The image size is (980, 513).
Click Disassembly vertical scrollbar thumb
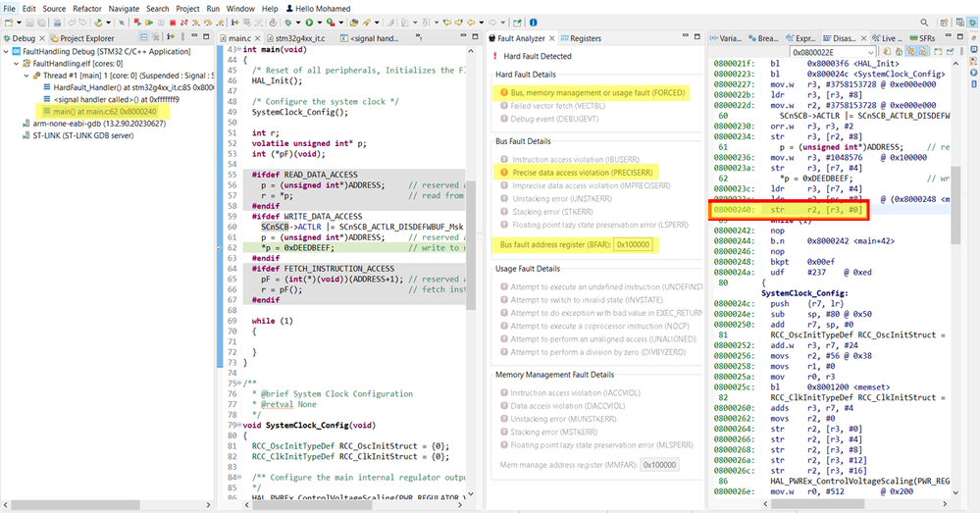point(955,205)
